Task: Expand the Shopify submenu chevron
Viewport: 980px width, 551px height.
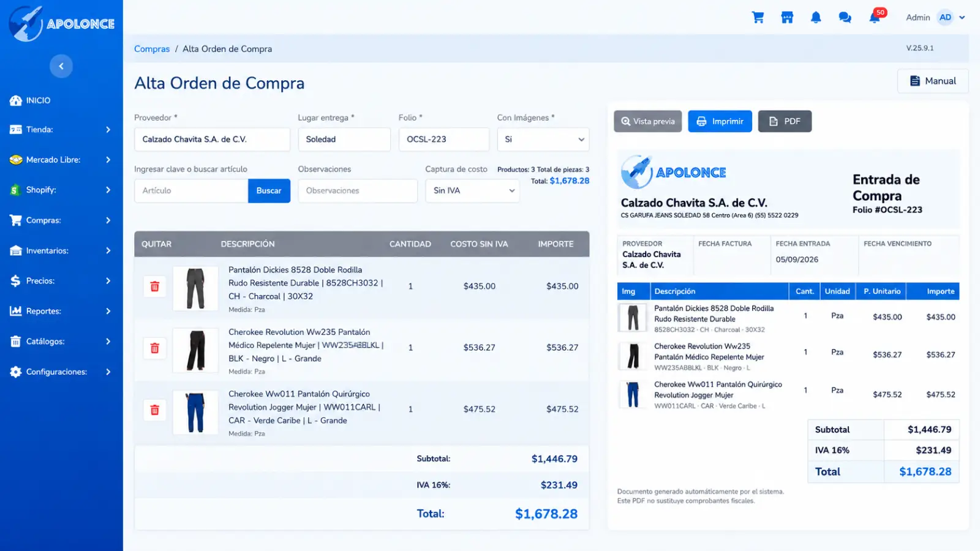Action: click(108, 190)
